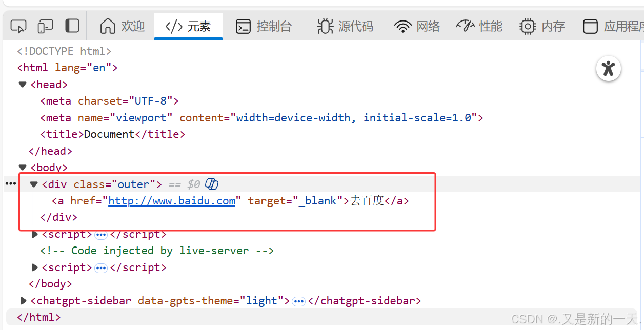Click the ellipsis badge in first script

coord(101,235)
